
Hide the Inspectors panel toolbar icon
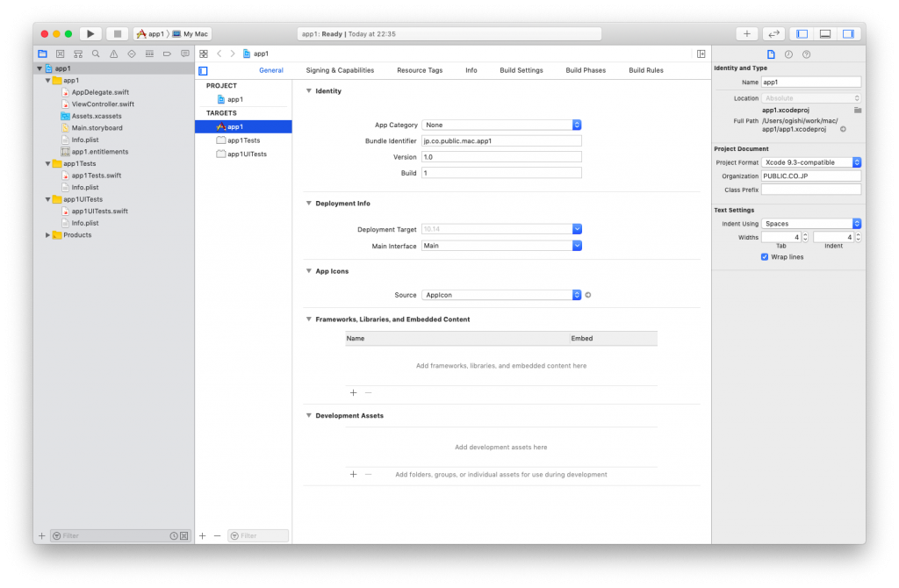coord(848,34)
